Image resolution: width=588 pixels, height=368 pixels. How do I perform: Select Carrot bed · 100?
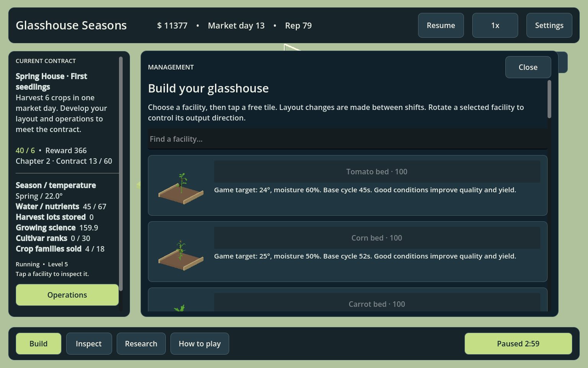point(377,303)
